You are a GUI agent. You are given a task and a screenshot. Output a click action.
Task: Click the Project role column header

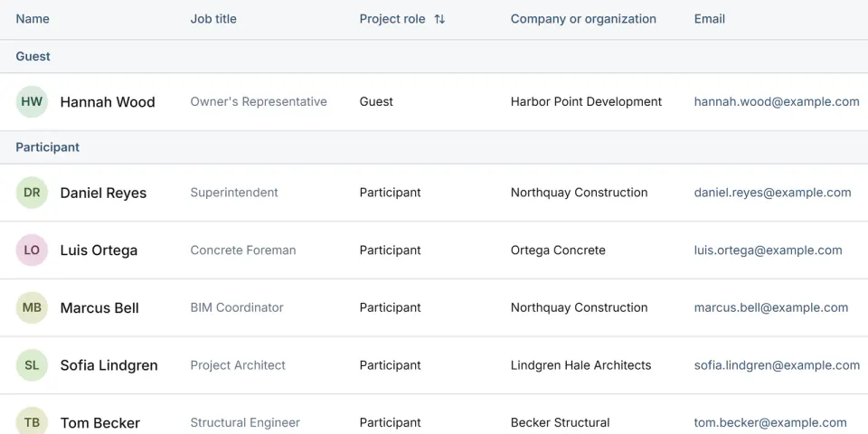392,19
